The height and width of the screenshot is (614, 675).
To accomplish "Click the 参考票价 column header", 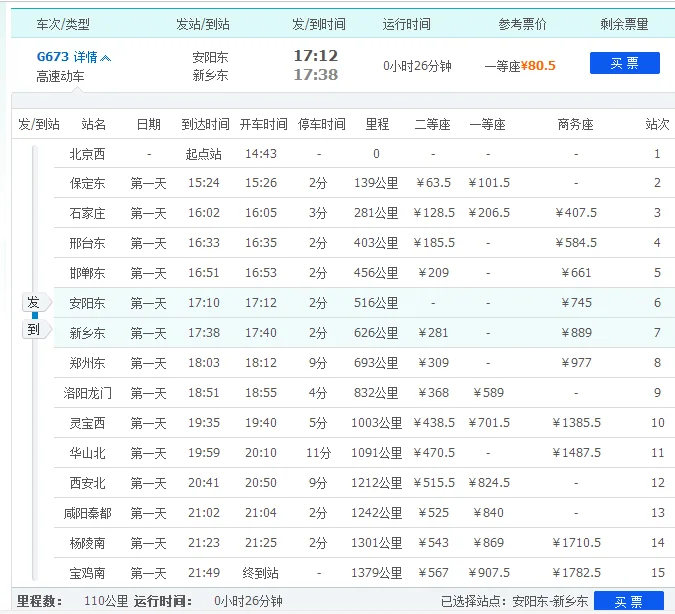I will pos(522,24).
